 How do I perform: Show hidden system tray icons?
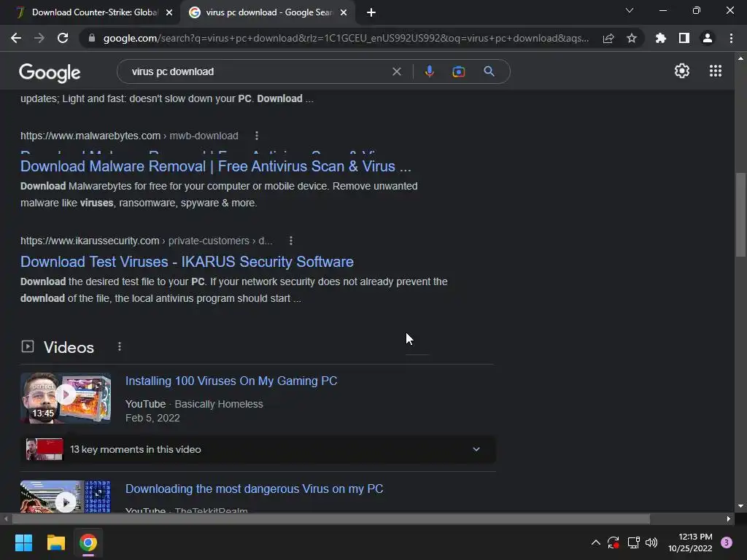coord(595,542)
